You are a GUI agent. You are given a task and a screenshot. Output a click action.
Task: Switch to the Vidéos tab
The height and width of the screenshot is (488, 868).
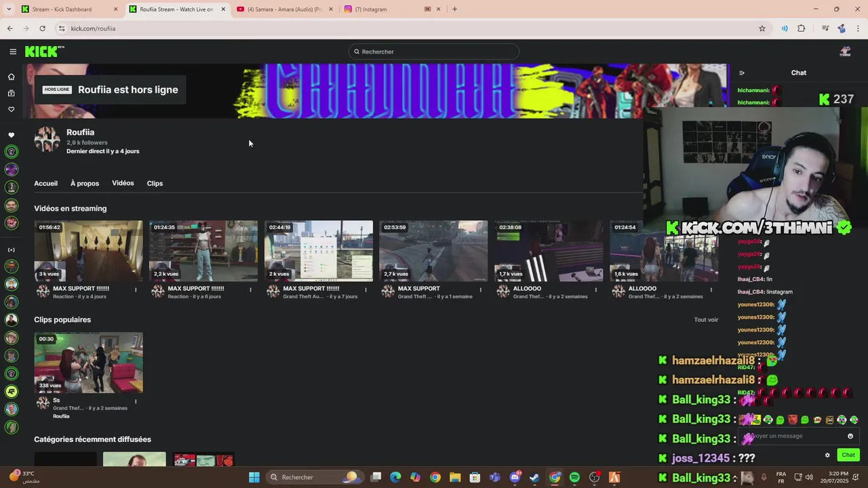pyautogui.click(x=123, y=183)
